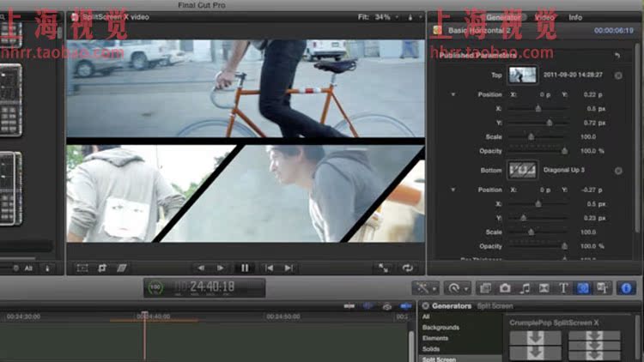The width and height of the screenshot is (644, 362).
Task: Show the Titles browser
Action: (x=563, y=288)
